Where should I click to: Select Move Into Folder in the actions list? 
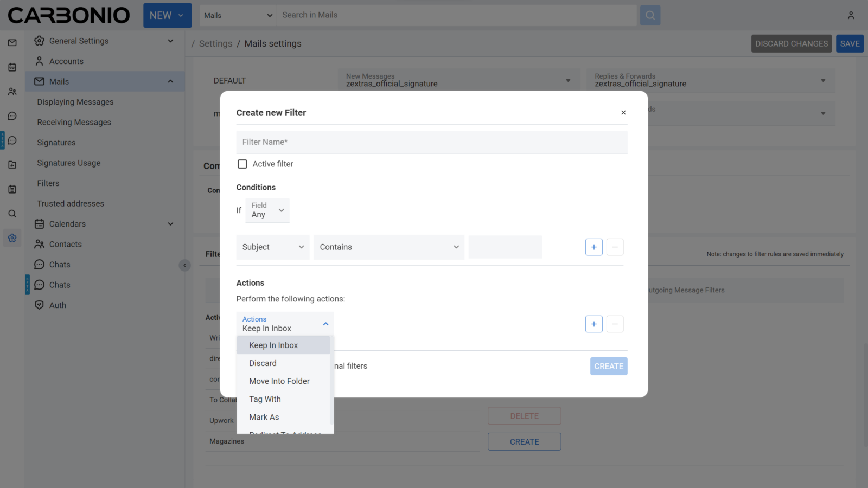pyautogui.click(x=279, y=381)
